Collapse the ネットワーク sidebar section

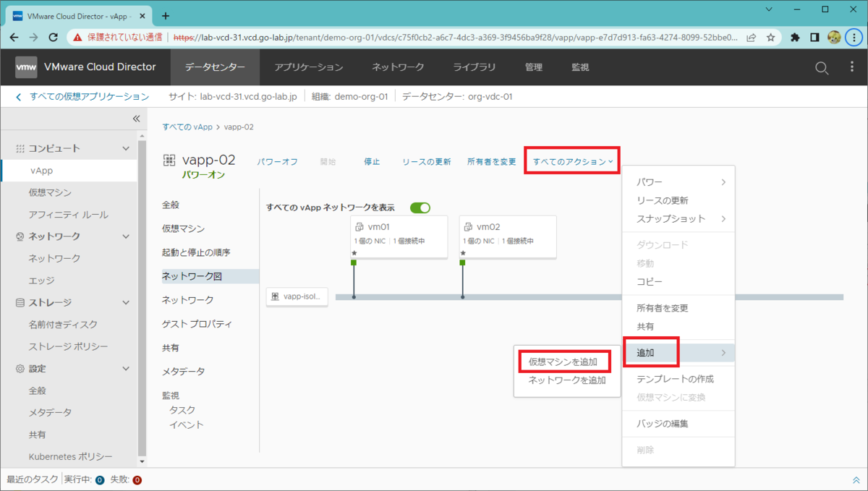[x=126, y=236]
